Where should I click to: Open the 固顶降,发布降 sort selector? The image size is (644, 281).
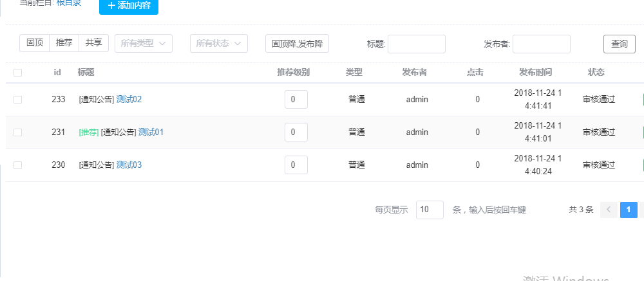coord(297,44)
